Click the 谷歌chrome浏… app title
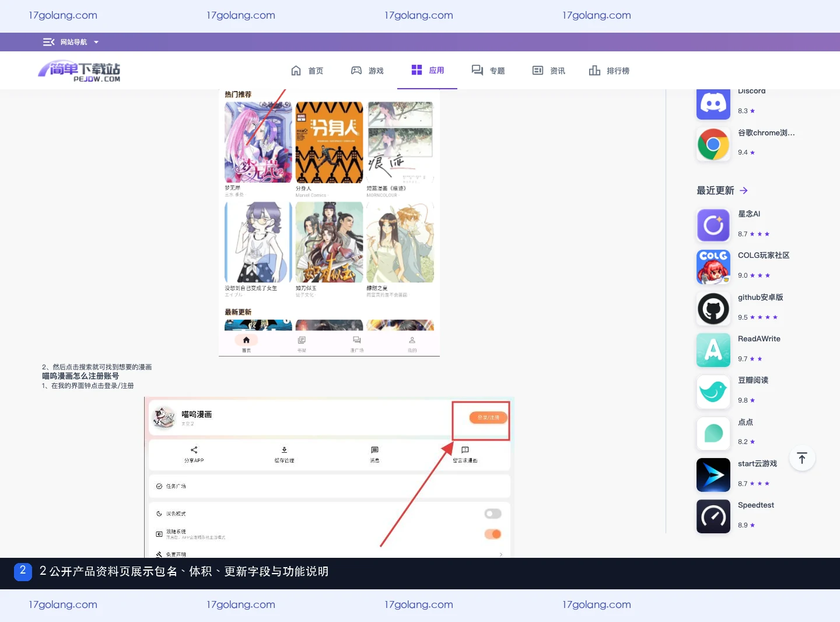The width and height of the screenshot is (840, 622). tap(766, 133)
